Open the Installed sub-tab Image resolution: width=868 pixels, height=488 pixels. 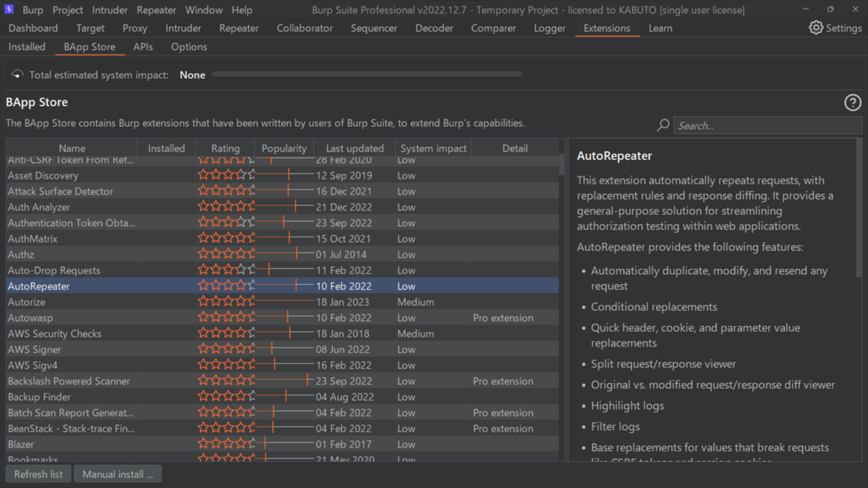(x=27, y=46)
